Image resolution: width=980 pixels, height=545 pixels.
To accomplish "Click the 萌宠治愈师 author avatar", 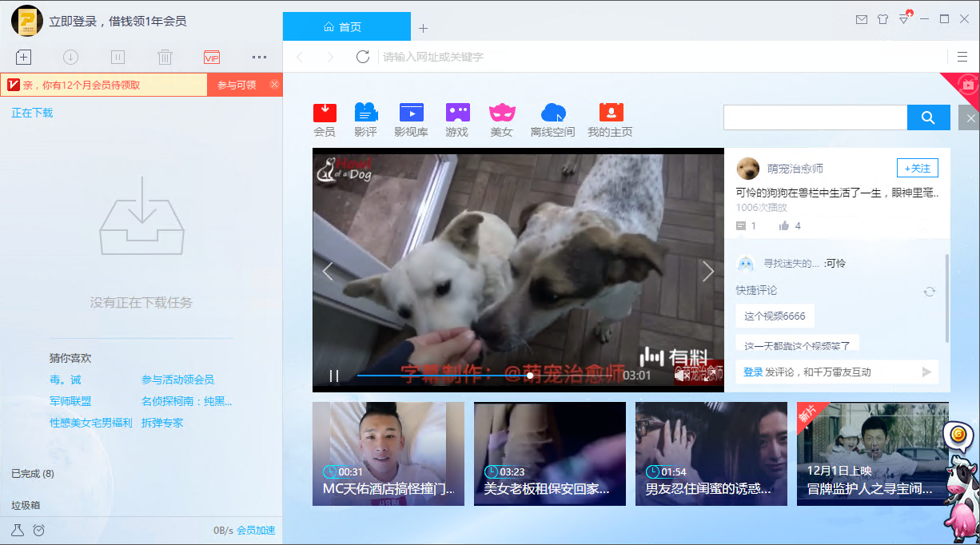I will (748, 168).
